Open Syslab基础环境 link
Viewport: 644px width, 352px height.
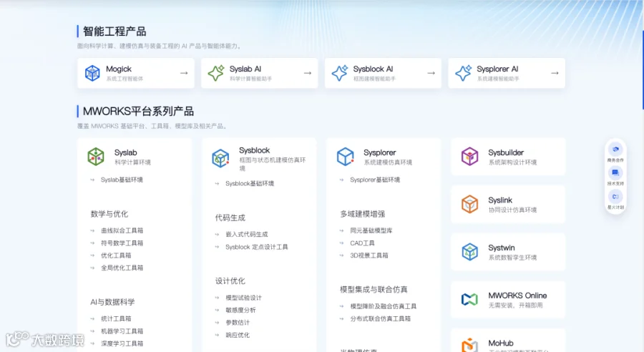122,180
